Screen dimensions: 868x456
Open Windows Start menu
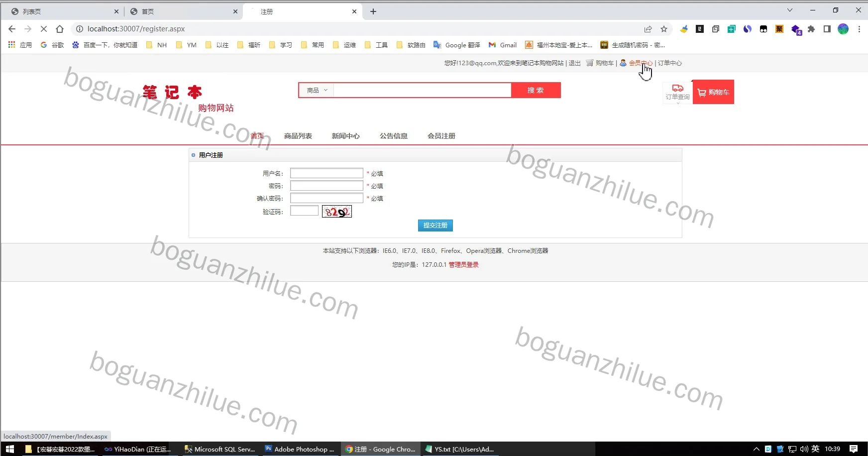(x=10, y=449)
